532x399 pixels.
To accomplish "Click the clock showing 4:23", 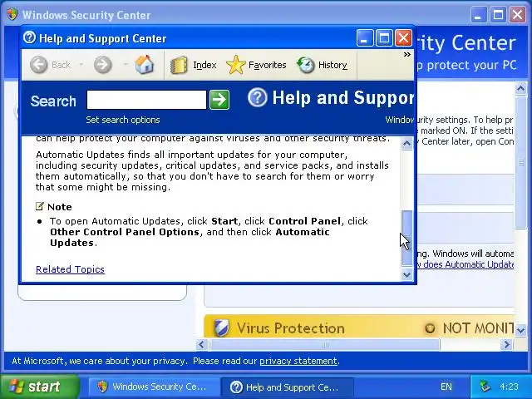I will [509, 387].
